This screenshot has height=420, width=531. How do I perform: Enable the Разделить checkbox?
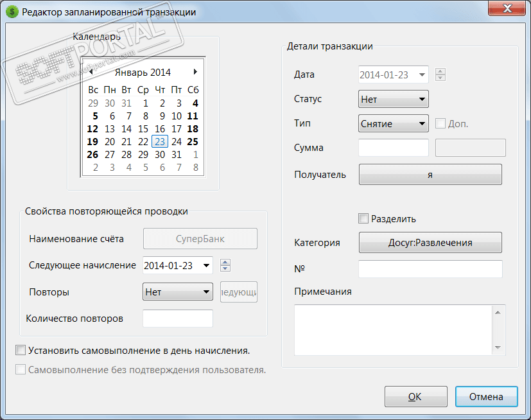[x=363, y=218]
